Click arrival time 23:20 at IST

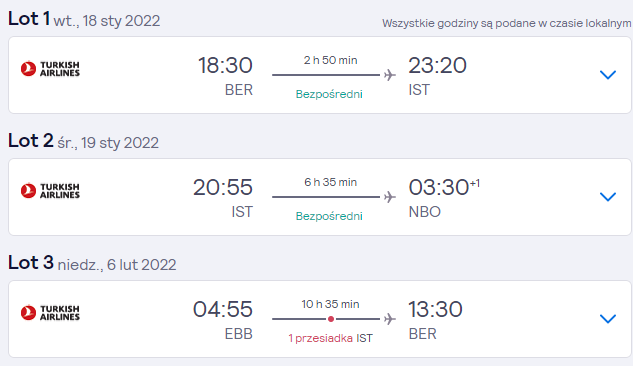point(437,65)
